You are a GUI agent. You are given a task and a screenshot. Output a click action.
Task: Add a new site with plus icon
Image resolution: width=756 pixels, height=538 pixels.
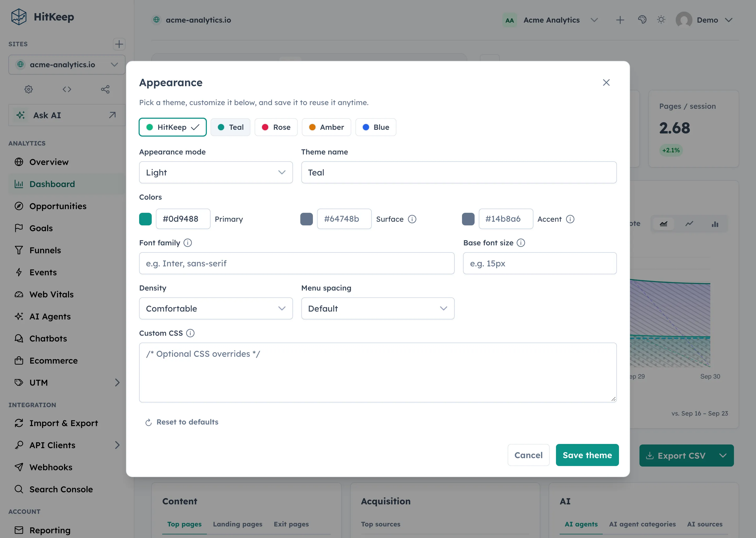point(119,44)
